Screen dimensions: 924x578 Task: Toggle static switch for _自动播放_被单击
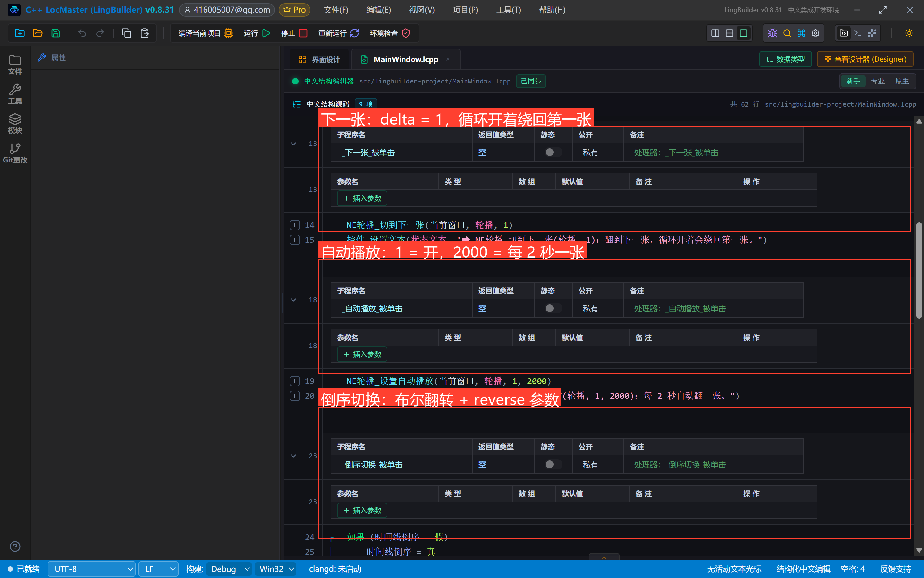553,309
